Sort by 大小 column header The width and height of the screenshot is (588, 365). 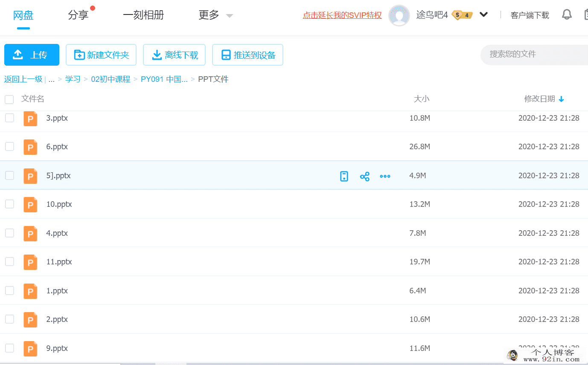pos(422,99)
